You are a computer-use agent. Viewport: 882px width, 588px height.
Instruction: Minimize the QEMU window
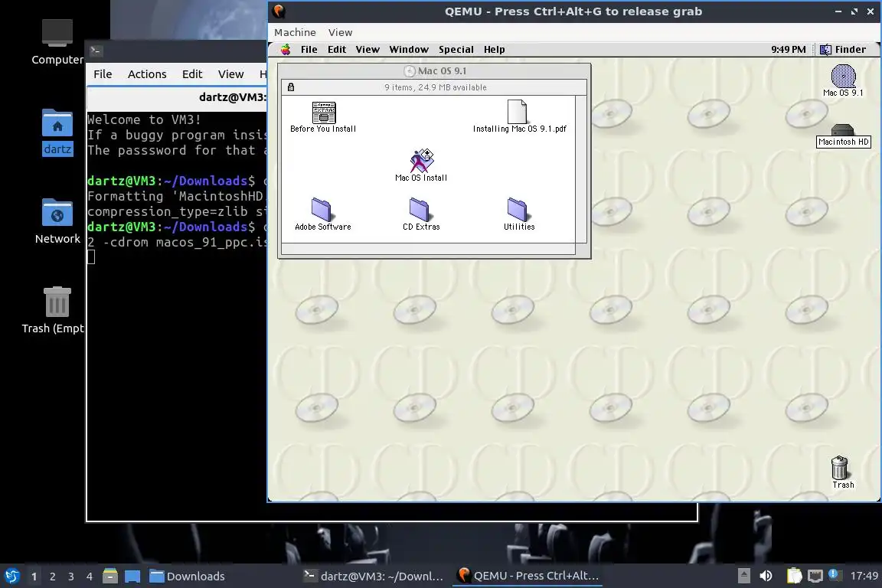(838, 11)
